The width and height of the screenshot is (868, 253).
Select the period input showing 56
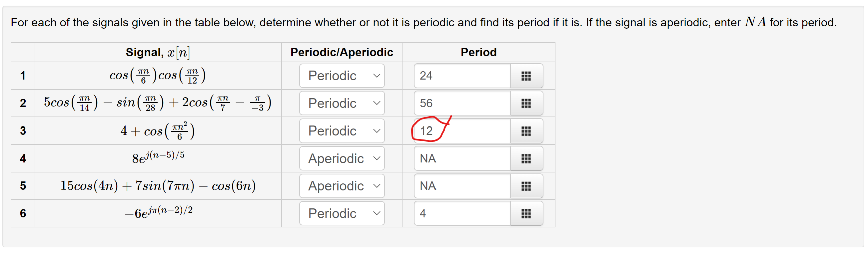[x=461, y=103]
